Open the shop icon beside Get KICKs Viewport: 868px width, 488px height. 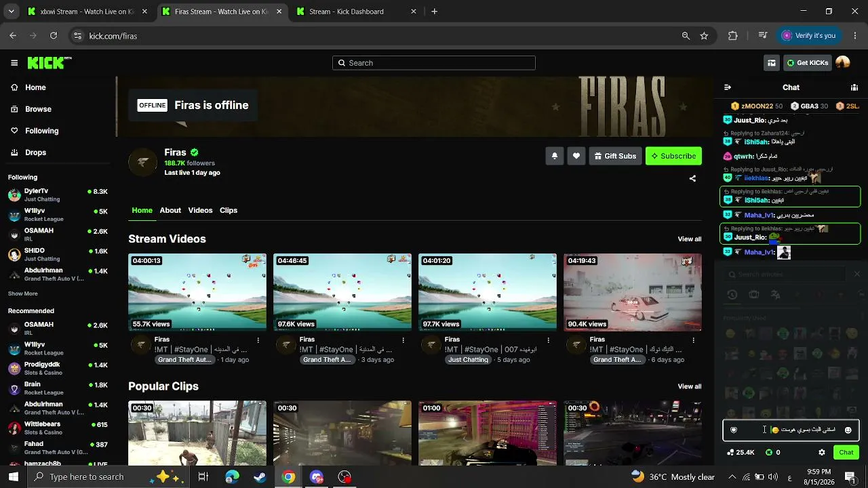coord(772,63)
